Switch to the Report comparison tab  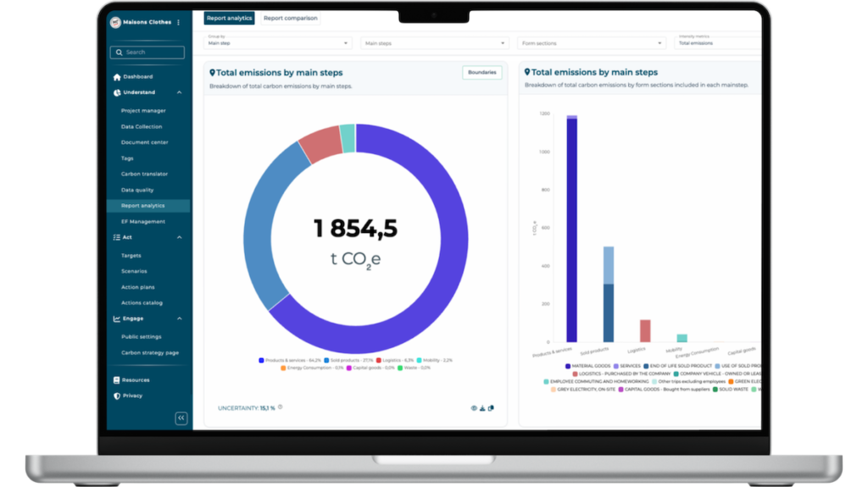(x=289, y=18)
